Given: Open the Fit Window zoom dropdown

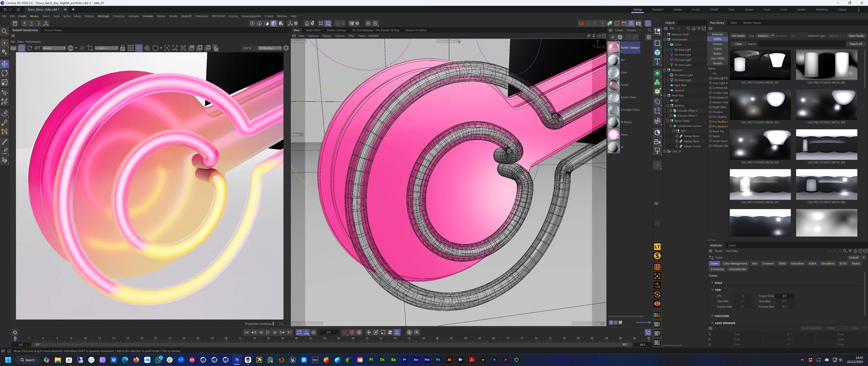Looking at the screenshot, I should click(x=270, y=48).
